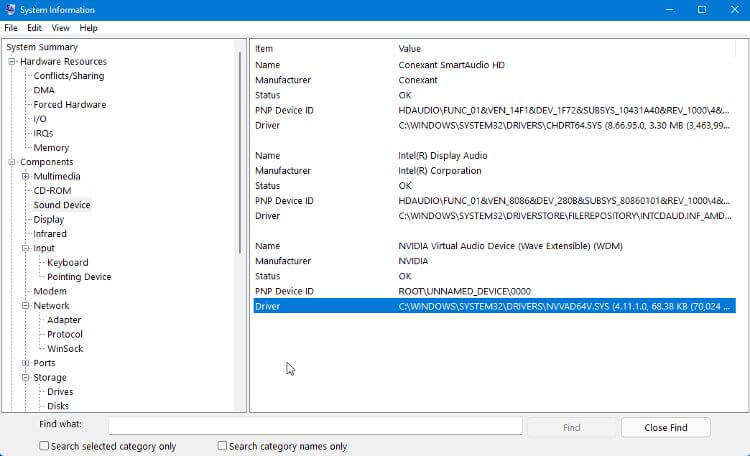This screenshot has height=456, width=750.
Task: Enable Search category names only checkbox
Action: point(222,446)
